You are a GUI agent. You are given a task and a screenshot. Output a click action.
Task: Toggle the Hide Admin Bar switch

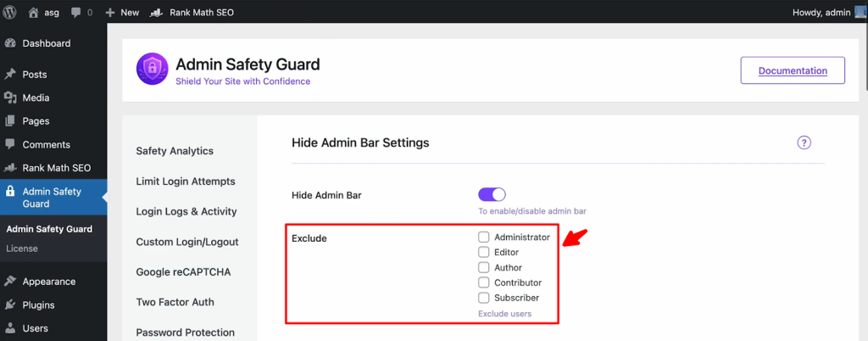click(492, 195)
